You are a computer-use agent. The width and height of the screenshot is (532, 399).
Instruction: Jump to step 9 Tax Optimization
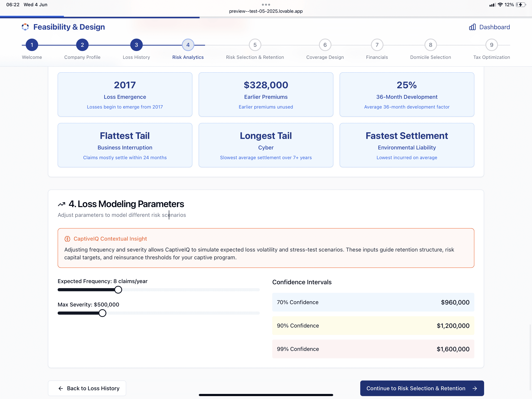492,45
